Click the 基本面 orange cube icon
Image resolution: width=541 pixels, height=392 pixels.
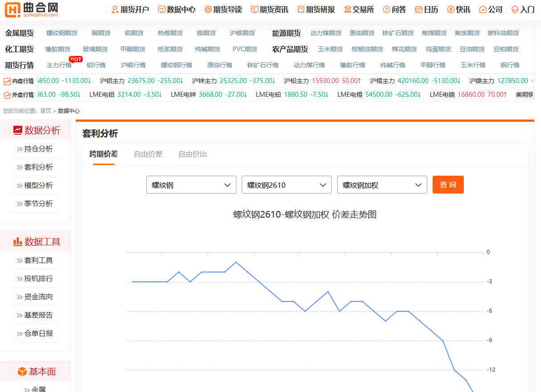click(x=22, y=371)
